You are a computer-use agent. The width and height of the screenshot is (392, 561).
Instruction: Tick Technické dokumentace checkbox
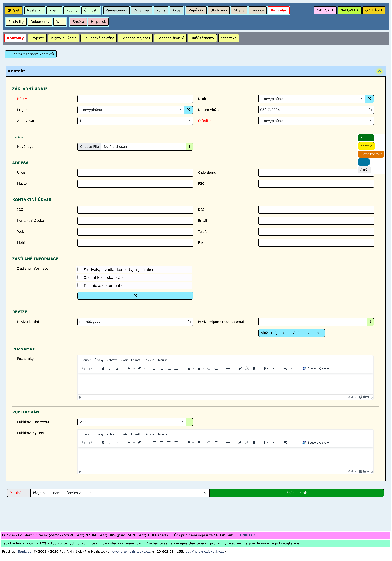pos(79,285)
